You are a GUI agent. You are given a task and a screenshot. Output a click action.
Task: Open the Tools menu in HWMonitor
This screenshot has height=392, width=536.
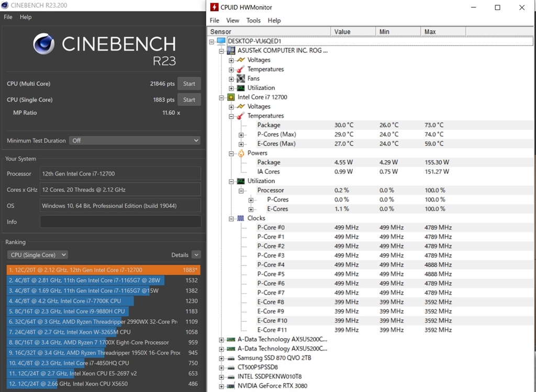coord(253,20)
